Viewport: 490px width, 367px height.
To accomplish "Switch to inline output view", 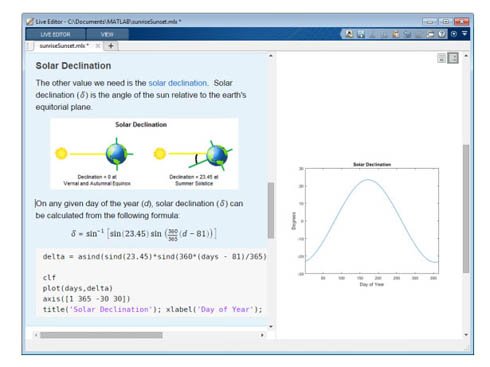I will [x=441, y=58].
